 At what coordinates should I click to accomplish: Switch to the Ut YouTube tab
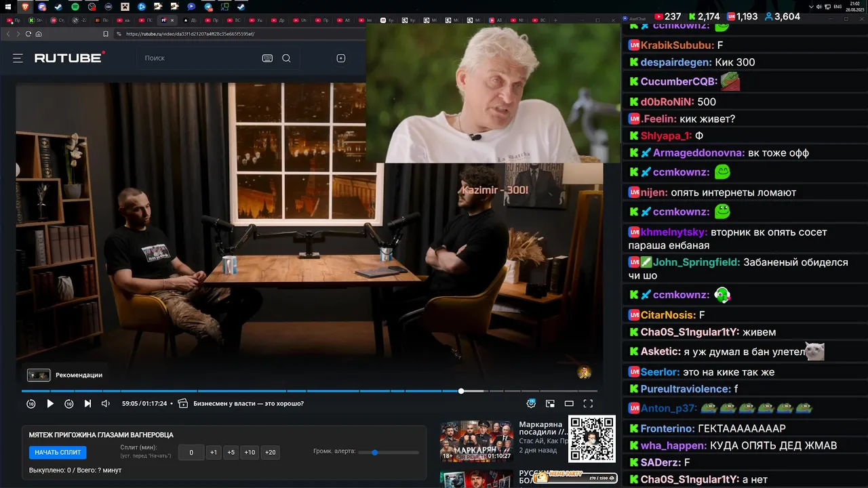300,20
